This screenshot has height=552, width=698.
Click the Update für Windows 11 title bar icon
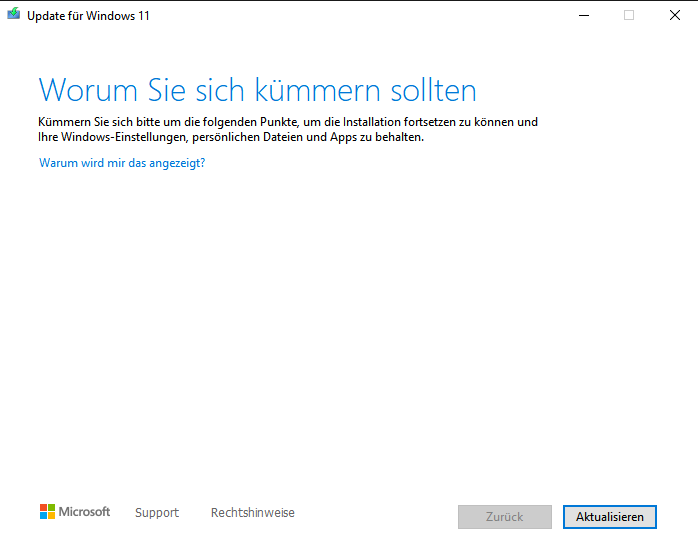click(13, 14)
